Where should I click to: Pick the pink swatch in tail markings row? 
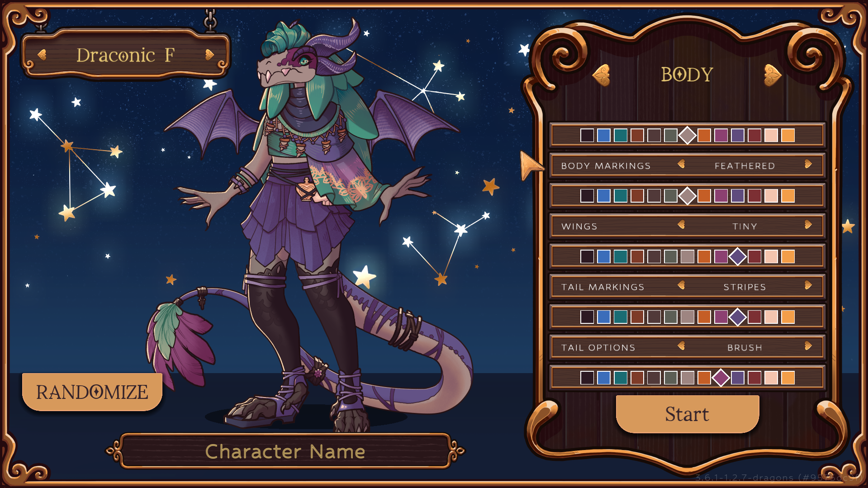coord(771,317)
